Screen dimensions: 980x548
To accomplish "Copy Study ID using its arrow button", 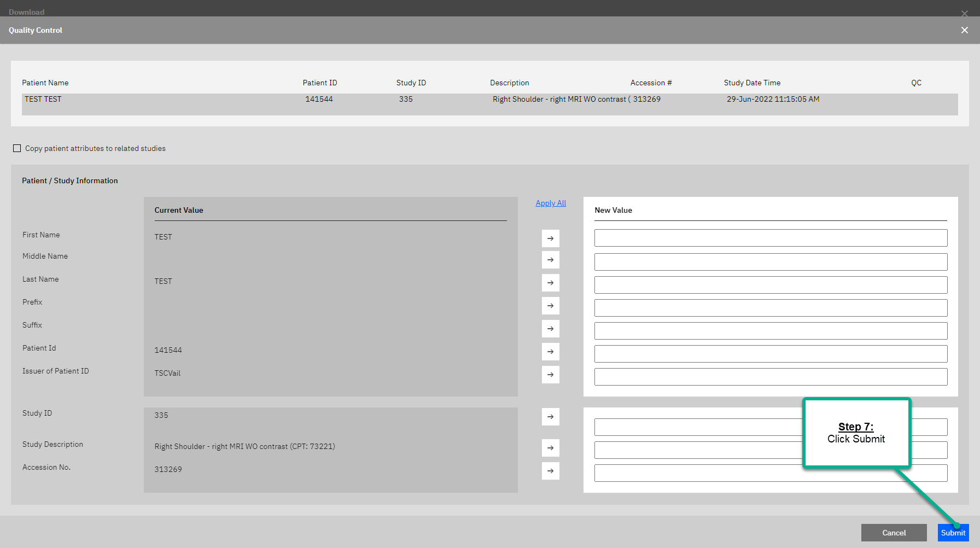I will pyautogui.click(x=550, y=417).
